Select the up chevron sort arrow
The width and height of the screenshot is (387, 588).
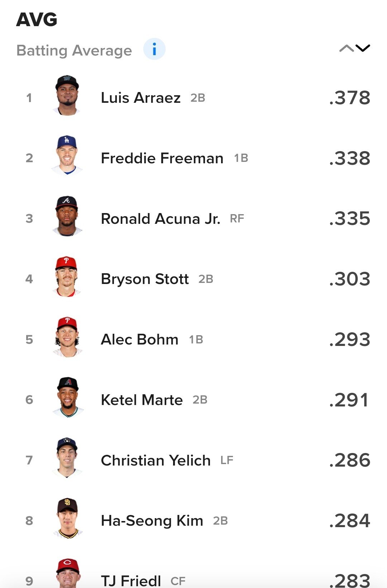click(x=347, y=48)
